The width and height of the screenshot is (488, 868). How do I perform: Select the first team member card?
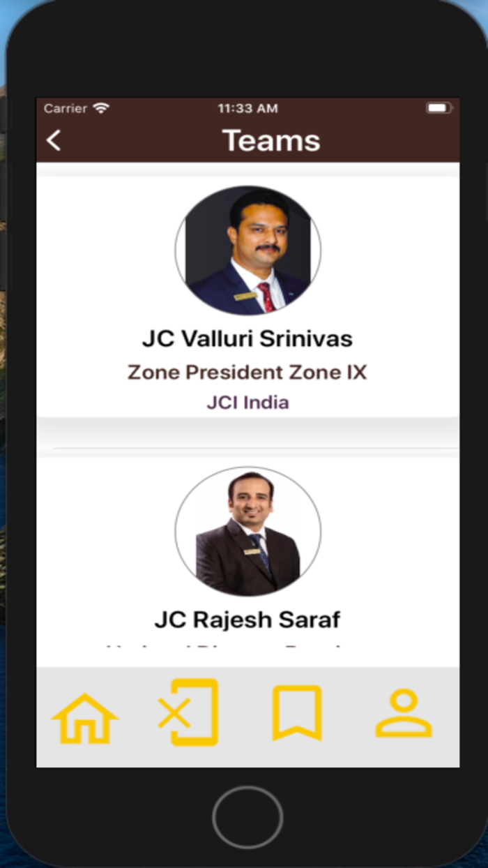point(247,297)
